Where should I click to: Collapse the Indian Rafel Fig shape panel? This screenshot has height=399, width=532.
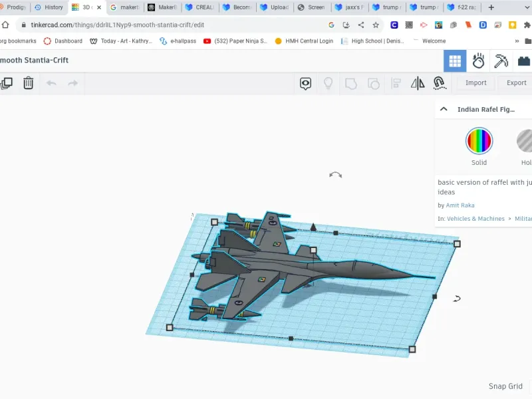444,109
